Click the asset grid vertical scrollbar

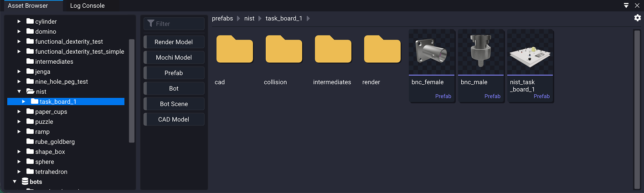point(637,109)
